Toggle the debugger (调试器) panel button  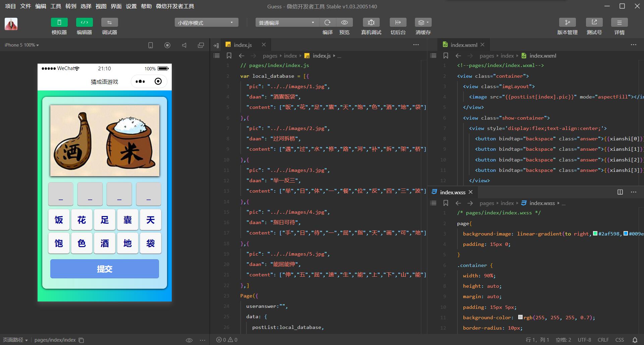pyautogui.click(x=109, y=22)
